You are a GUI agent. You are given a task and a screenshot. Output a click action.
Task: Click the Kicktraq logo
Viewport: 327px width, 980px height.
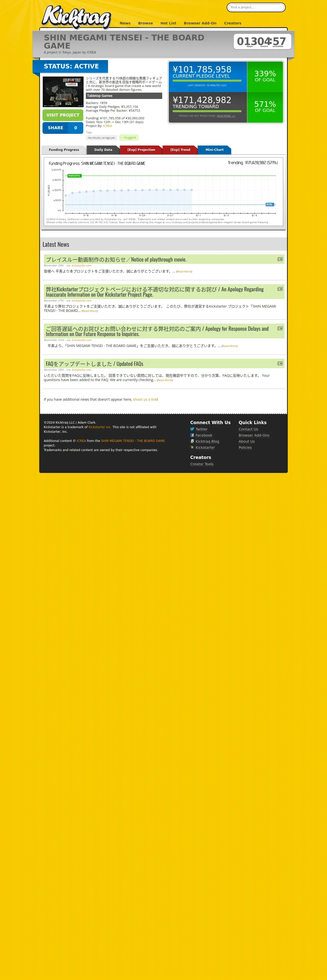(x=76, y=17)
